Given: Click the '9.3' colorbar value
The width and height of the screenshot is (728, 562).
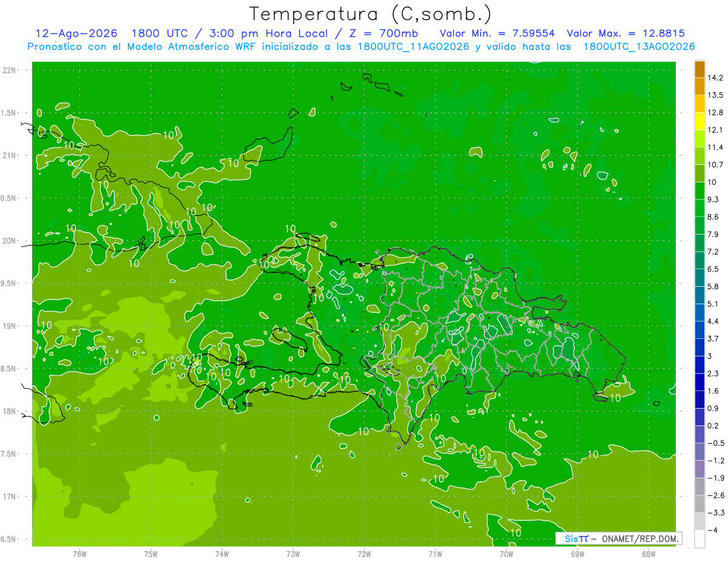Looking at the screenshot, I should 713,199.
